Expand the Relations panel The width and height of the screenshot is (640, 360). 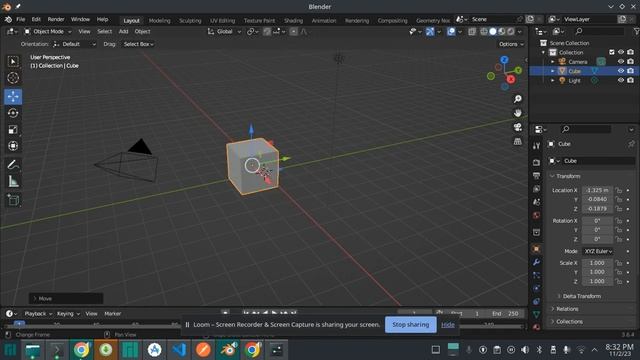coord(567,309)
